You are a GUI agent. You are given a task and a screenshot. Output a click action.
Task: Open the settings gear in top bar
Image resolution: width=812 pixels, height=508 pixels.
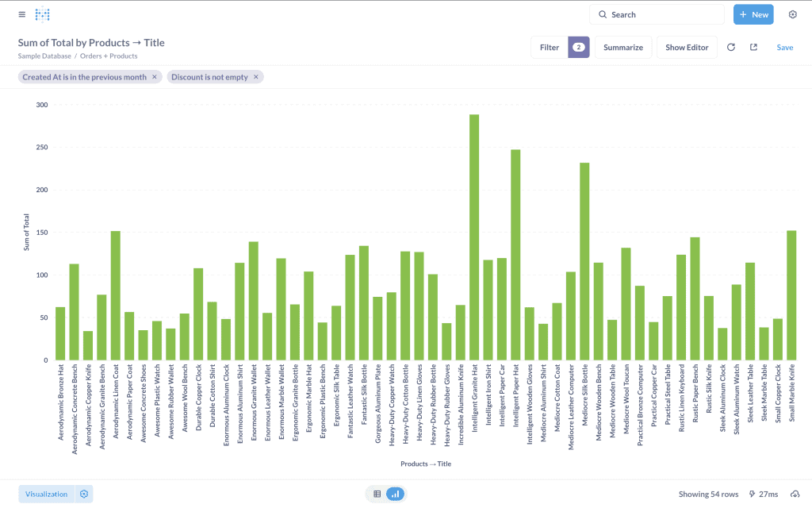pyautogui.click(x=792, y=14)
